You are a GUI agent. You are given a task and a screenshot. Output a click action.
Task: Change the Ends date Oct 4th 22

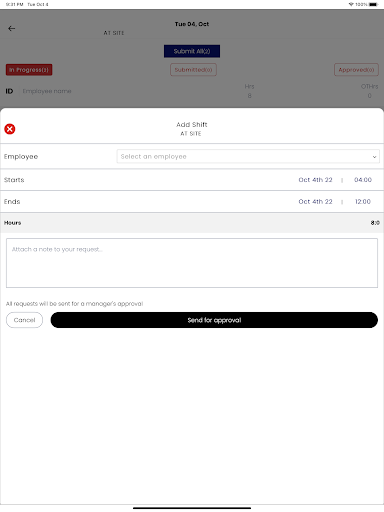(x=315, y=201)
